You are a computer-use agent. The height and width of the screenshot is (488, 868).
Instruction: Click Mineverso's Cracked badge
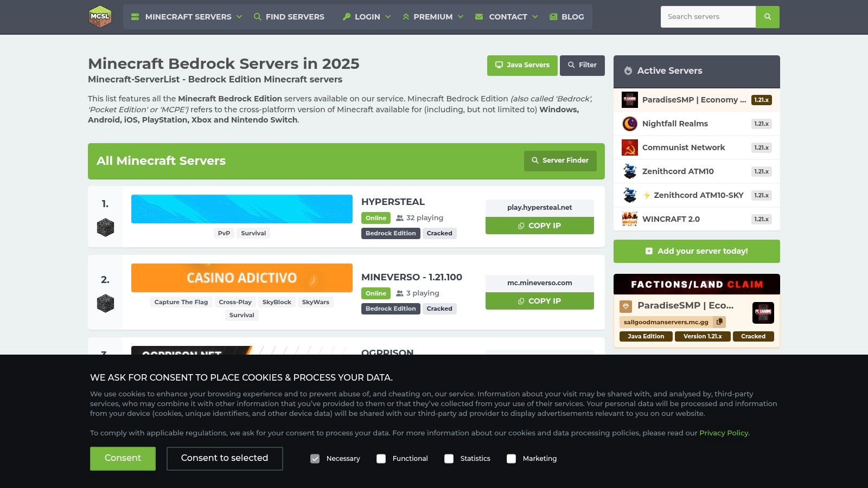tap(439, 309)
